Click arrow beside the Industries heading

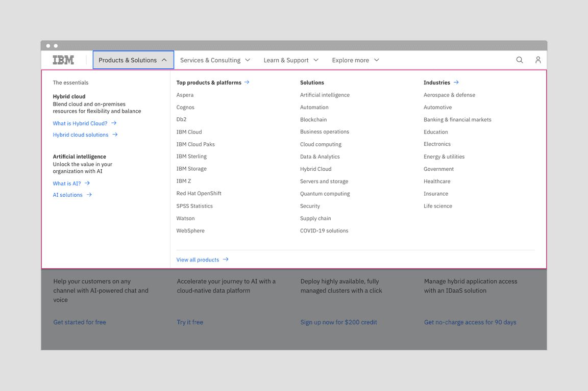click(x=456, y=82)
